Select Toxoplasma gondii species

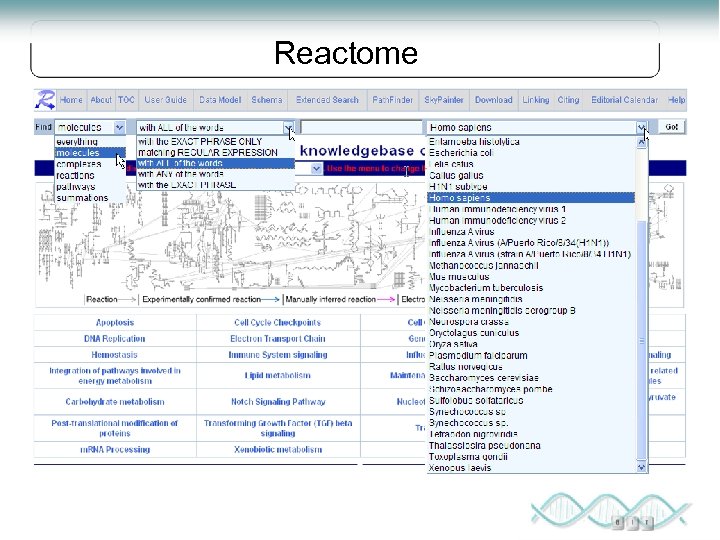531,456
